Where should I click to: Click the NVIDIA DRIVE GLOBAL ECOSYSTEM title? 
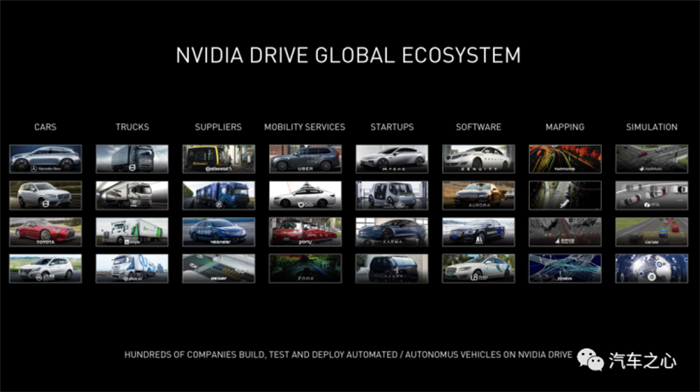coord(348,55)
